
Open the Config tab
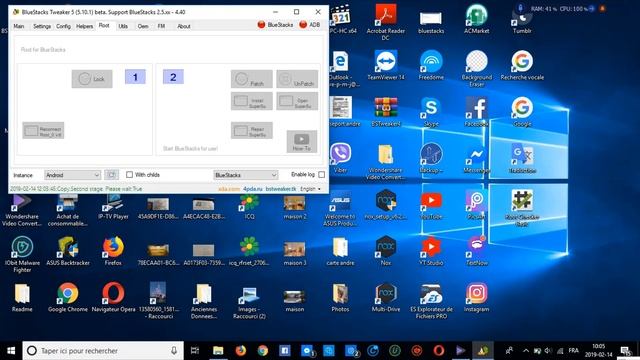(x=63, y=26)
